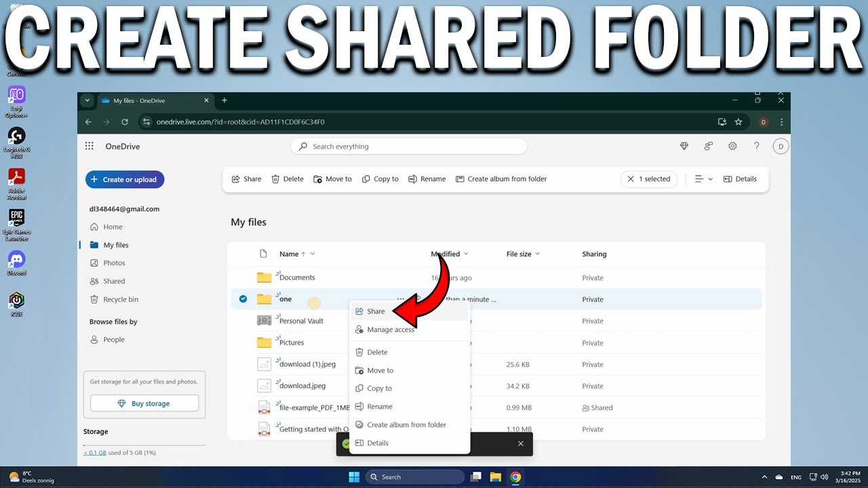Click Create album from folder in toolbar

click(x=501, y=179)
